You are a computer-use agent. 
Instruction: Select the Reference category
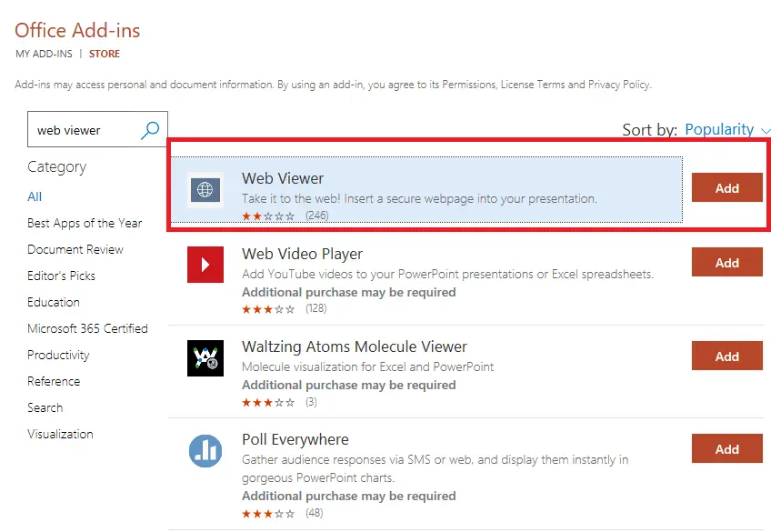click(x=54, y=381)
